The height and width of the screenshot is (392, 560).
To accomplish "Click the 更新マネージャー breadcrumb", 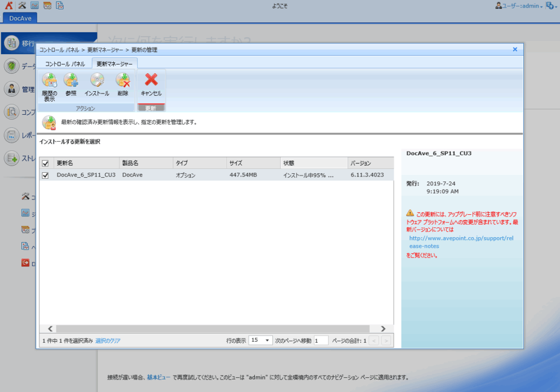I will (105, 50).
